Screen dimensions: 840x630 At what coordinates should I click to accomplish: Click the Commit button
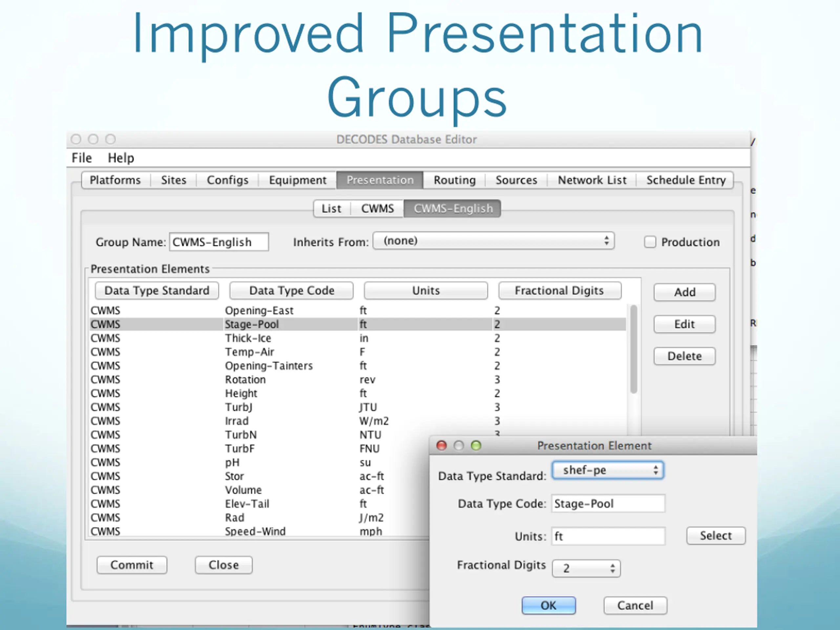132,565
